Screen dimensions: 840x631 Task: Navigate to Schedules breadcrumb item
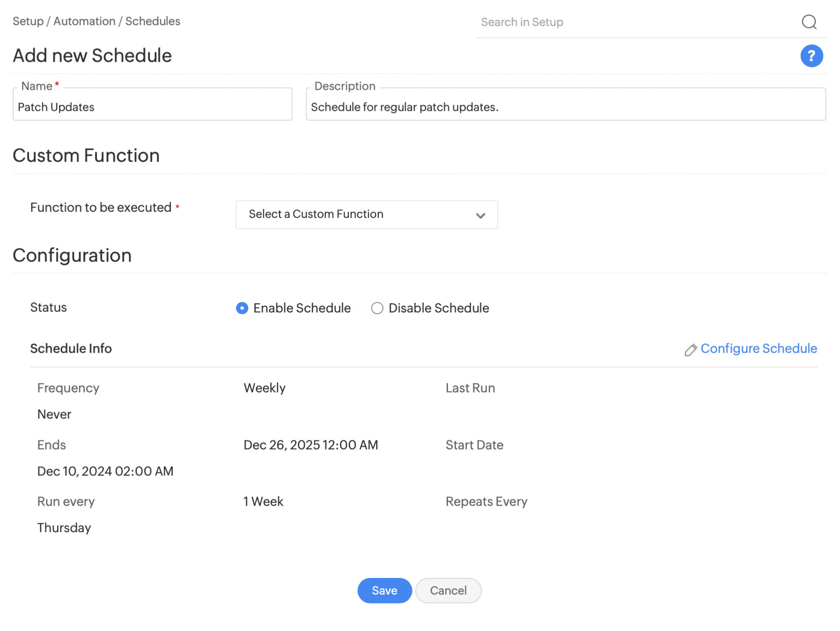(152, 21)
